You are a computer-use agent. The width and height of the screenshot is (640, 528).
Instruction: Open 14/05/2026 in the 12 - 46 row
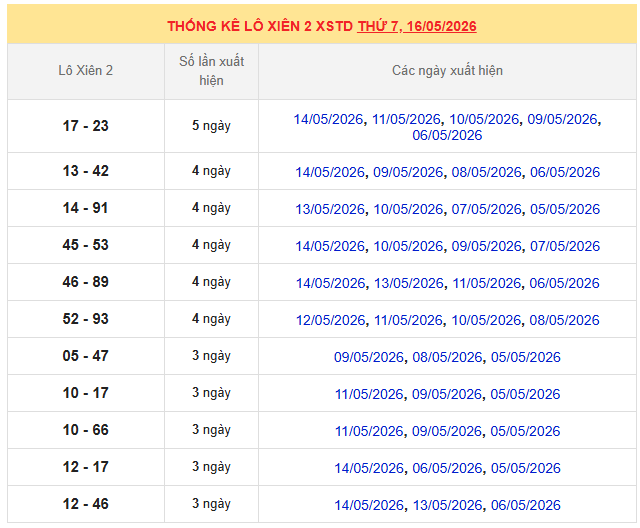[x=369, y=505]
